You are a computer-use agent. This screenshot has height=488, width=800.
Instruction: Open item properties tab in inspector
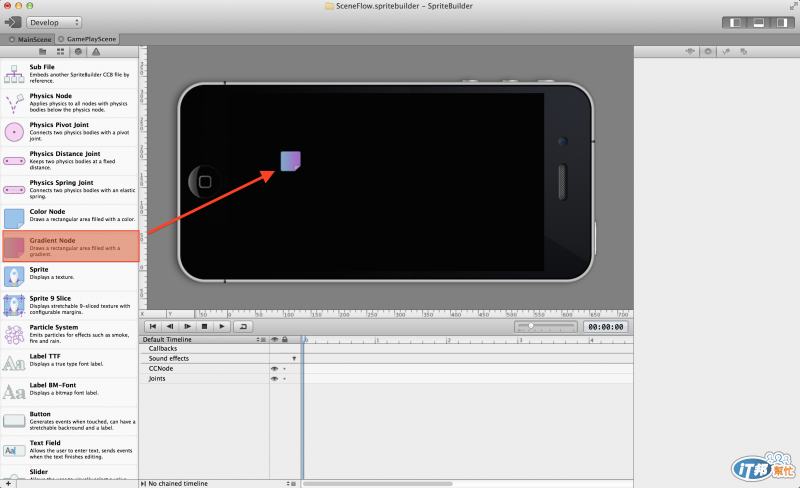(690, 52)
